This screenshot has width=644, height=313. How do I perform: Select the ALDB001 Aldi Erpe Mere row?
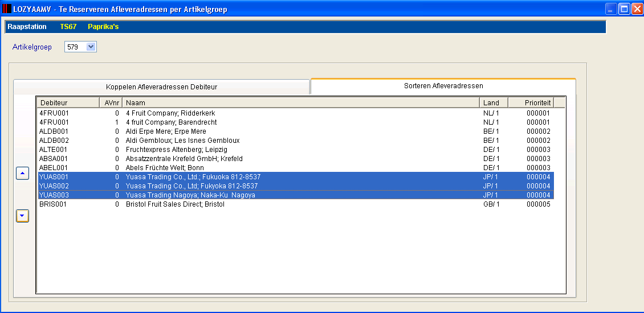(x=296, y=131)
